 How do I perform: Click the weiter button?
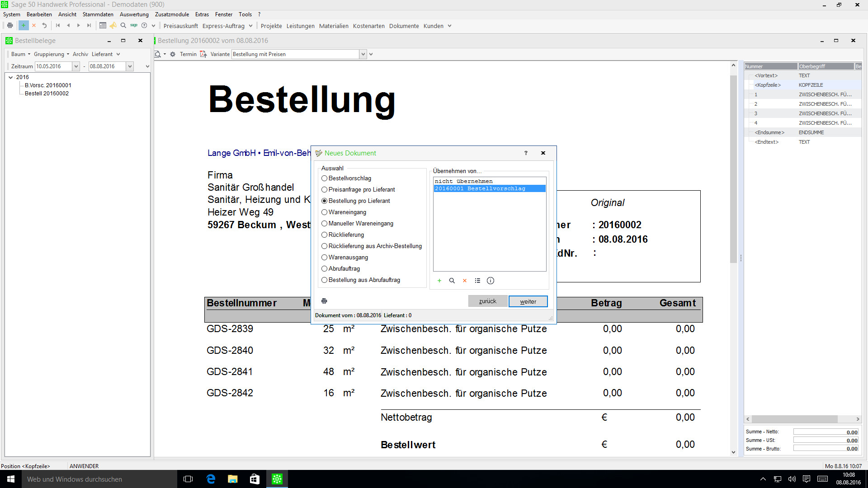(528, 301)
